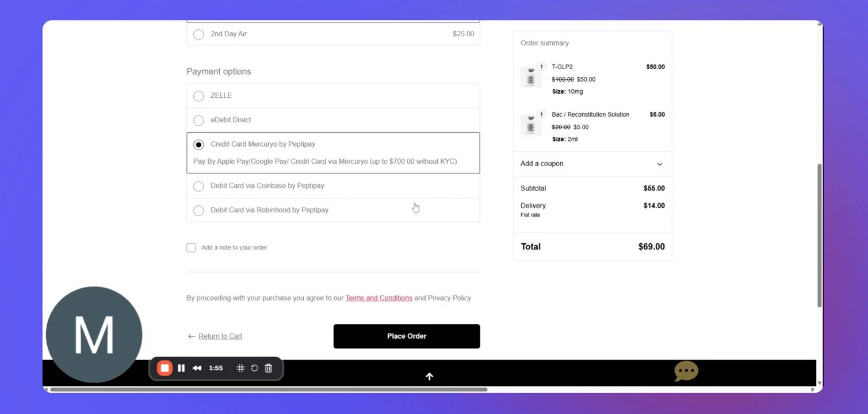Click the Subtotal $55.00 value
This screenshot has width=868, height=414.
click(x=654, y=188)
